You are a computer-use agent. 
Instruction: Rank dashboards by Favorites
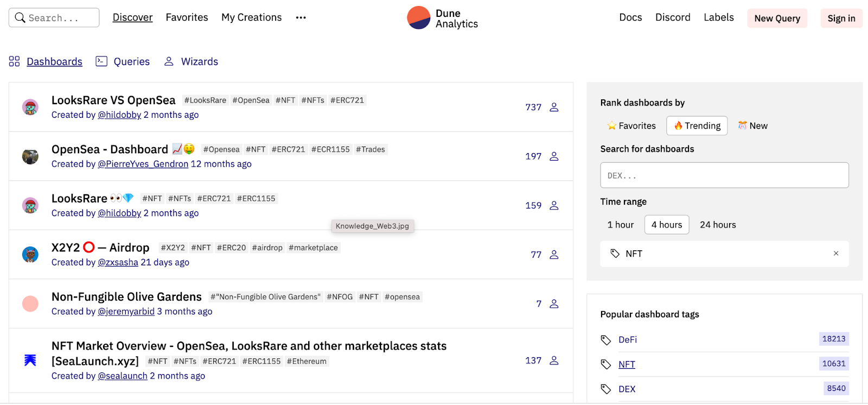(x=631, y=126)
